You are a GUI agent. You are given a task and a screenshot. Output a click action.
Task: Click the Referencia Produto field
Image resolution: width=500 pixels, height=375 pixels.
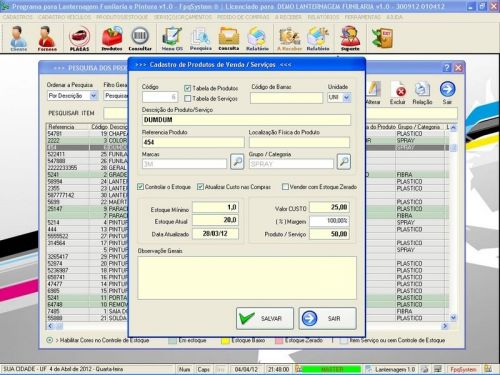pyautogui.click(x=193, y=142)
